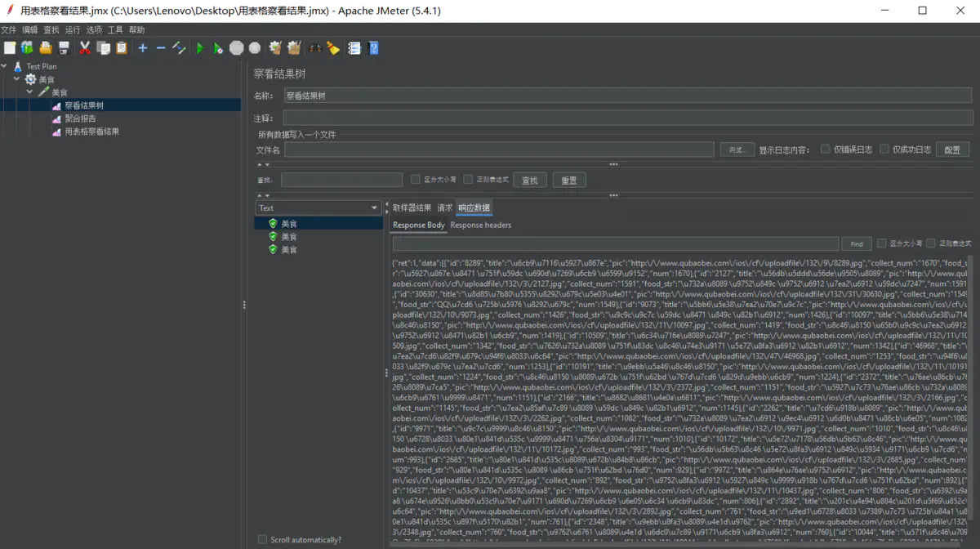
Task: Click the 配置 button
Action: pyautogui.click(x=952, y=150)
